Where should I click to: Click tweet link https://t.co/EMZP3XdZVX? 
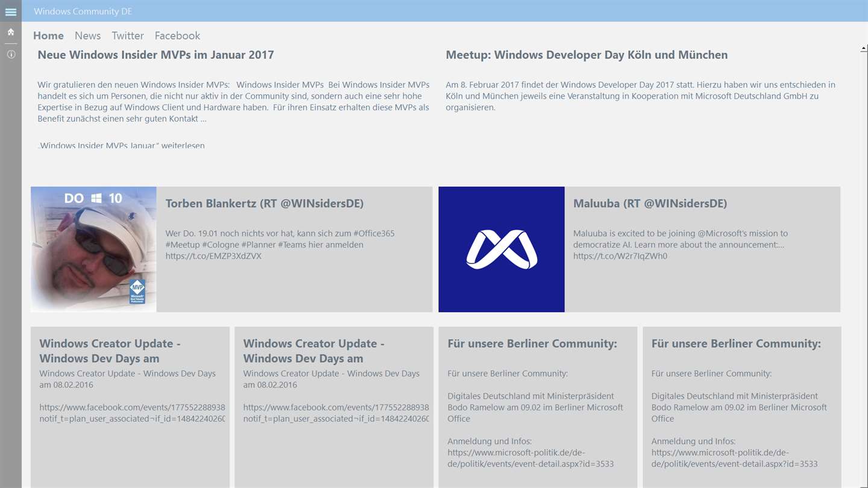pos(213,256)
